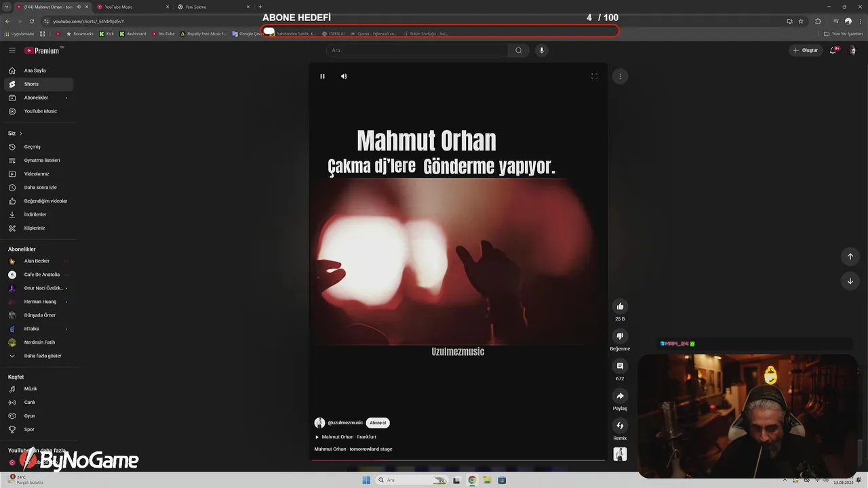Open Chrome from the taskbar
868x488 pixels.
(x=472, y=480)
